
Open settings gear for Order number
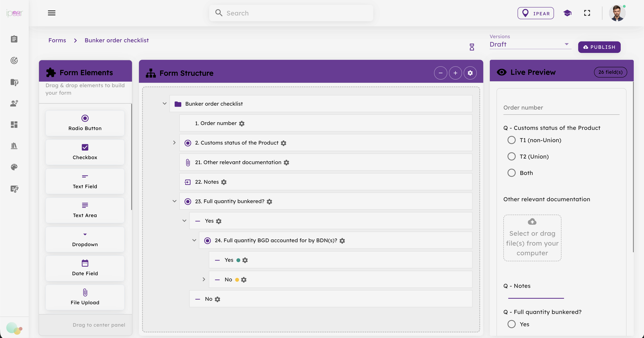tap(242, 123)
